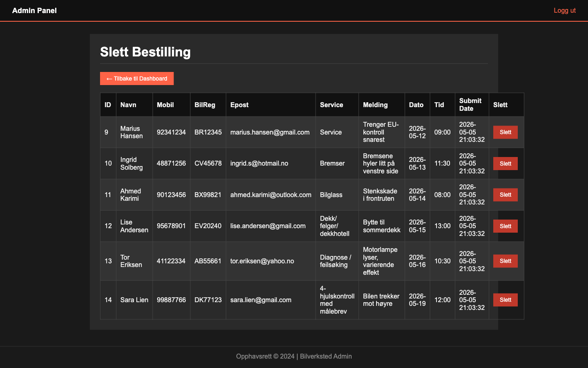Click registration AB55661
This screenshot has width=588, height=368.
pos(208,261)
